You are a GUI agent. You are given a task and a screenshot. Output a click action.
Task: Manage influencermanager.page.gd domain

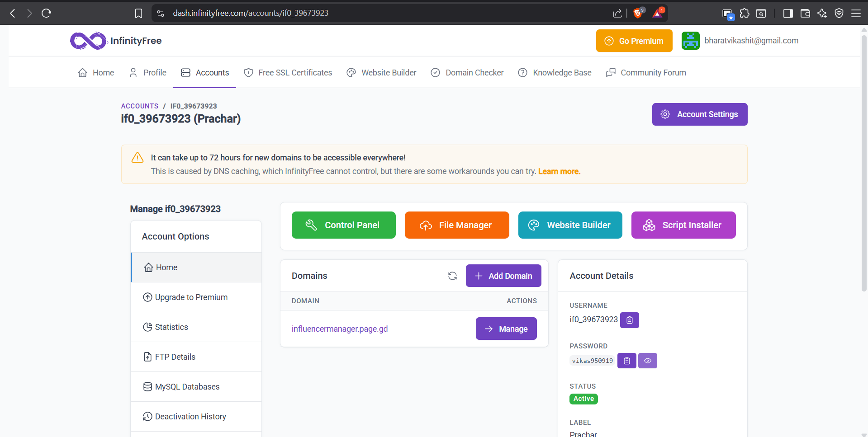coord(506,329)
